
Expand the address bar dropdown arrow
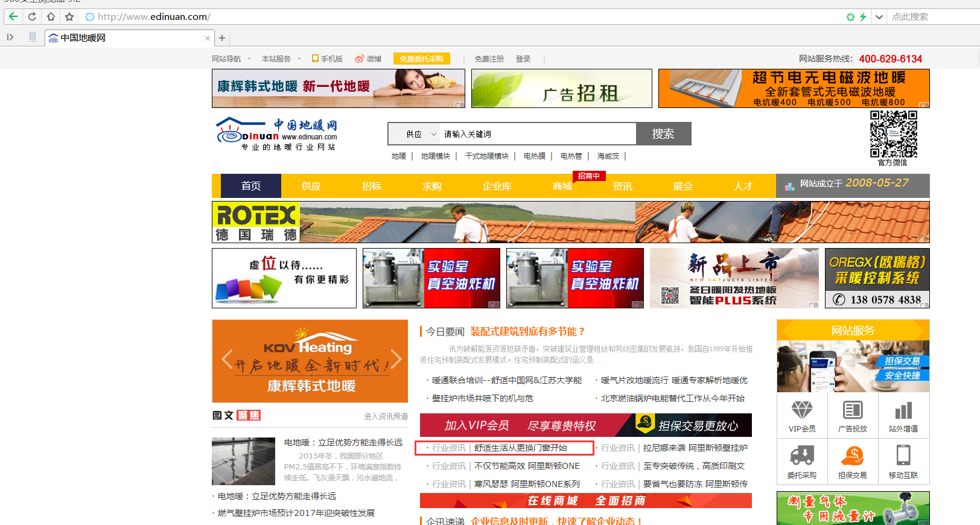pos(879,17)
